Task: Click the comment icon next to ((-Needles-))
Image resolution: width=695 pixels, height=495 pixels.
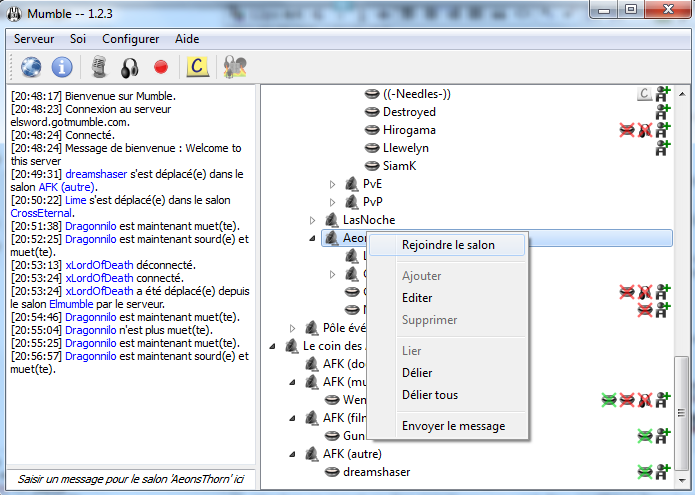Action: click(x=644, y=94)
